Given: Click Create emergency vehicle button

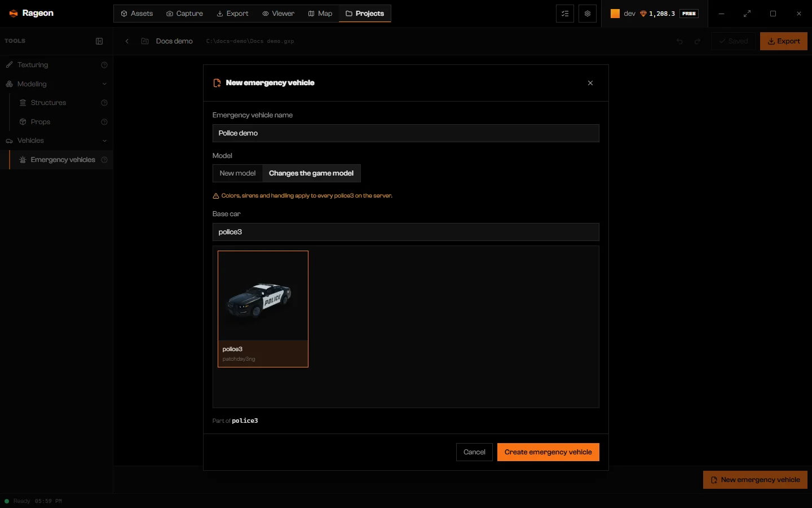Looking at the screenshot, I should click(548, 452).
